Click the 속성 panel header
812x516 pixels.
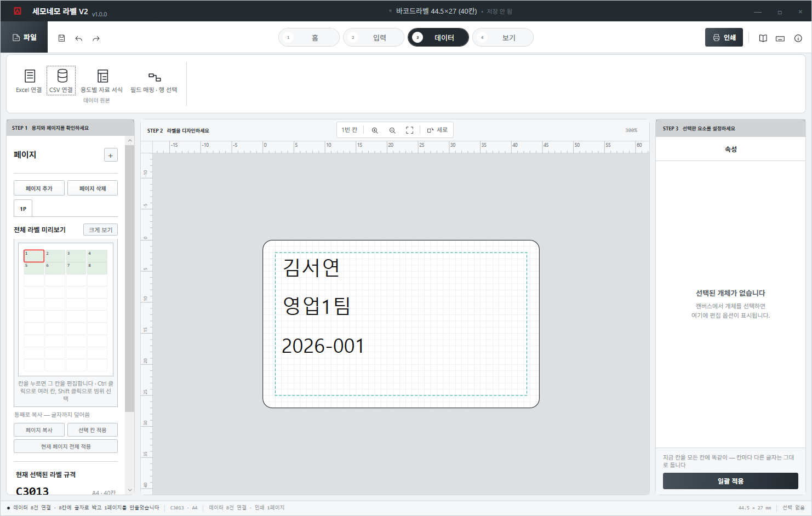point(730,149)
